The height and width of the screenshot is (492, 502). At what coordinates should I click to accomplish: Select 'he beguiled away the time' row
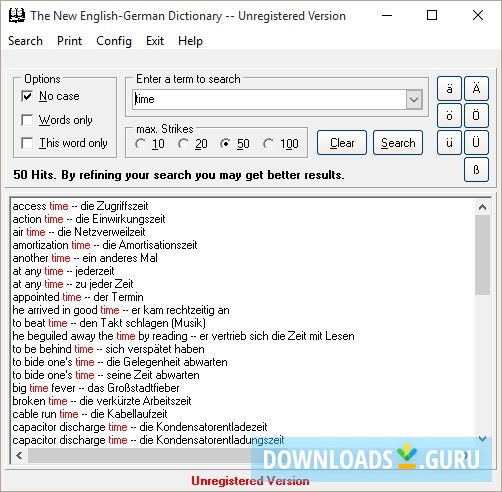coord(183,336)
